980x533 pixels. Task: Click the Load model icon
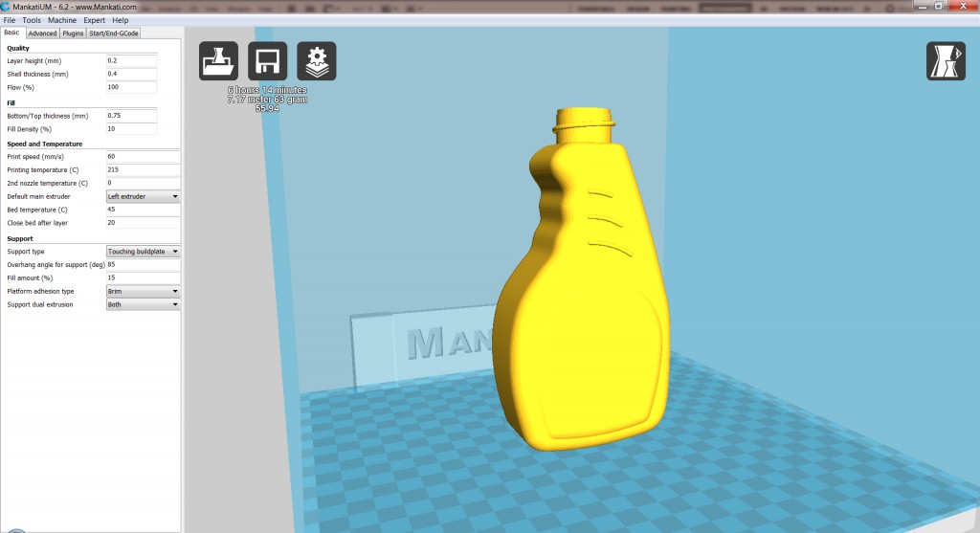[x=218, y=62]
